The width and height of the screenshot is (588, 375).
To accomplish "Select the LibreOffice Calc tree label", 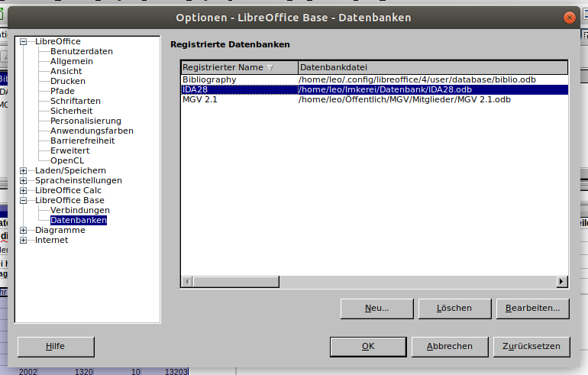I will click(x=68, y=190).
